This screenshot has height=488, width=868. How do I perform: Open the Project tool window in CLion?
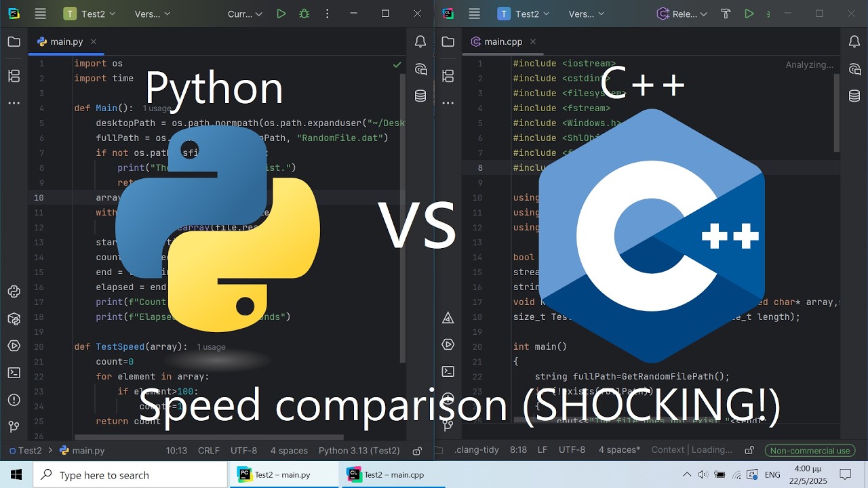[x=448, y=42]
